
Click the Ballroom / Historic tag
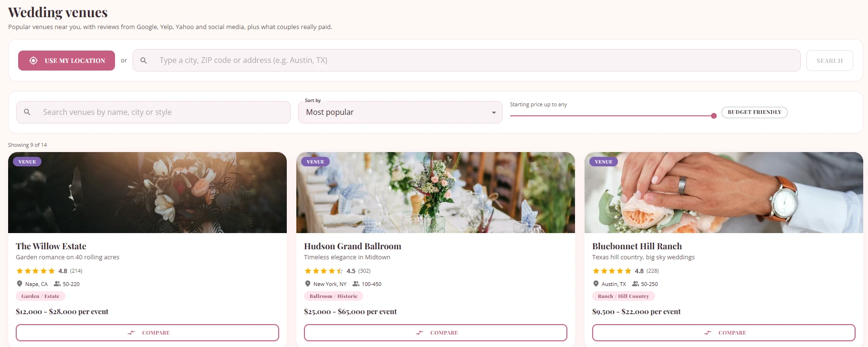[334, 296]
